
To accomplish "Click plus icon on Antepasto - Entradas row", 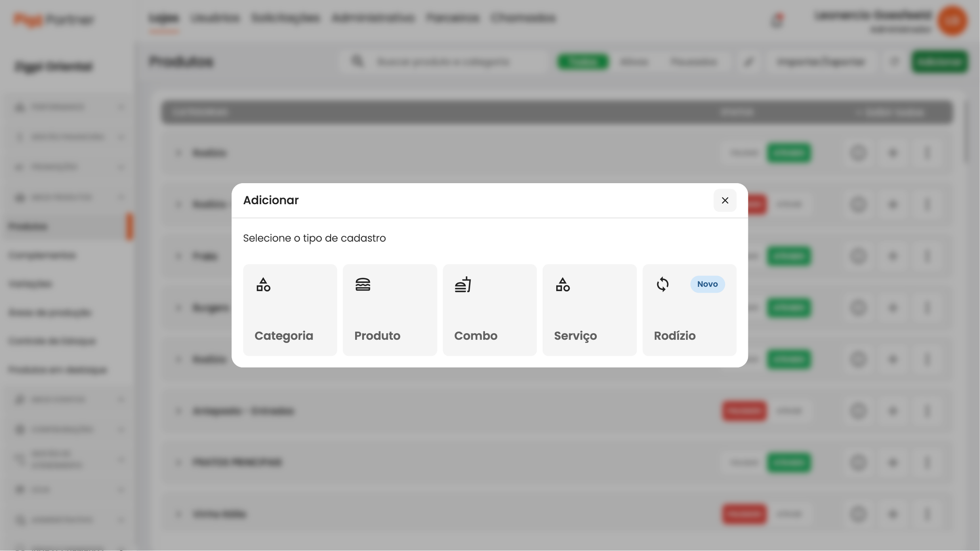I will pos(892,411).
